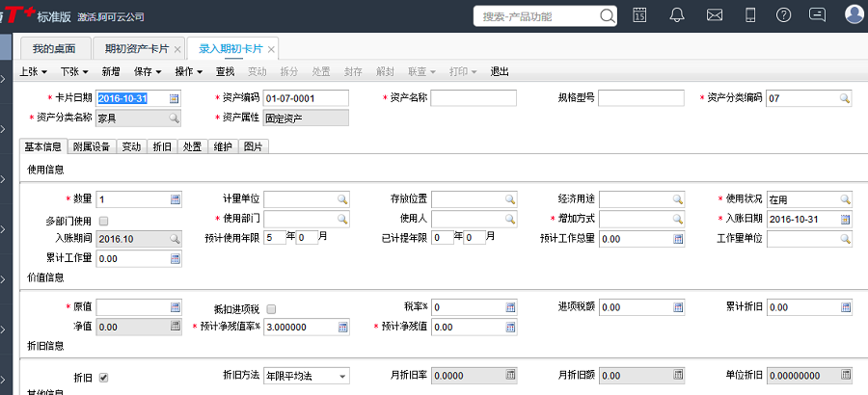Click the search magnifier in product search
Viewport: 868px width, 395px height.
pos(607,15)
